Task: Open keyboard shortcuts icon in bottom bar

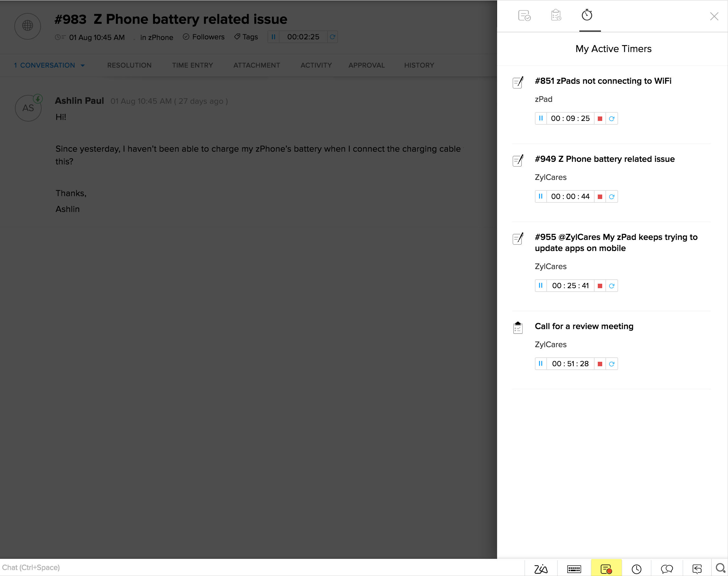Action: (x=574, y=569)
